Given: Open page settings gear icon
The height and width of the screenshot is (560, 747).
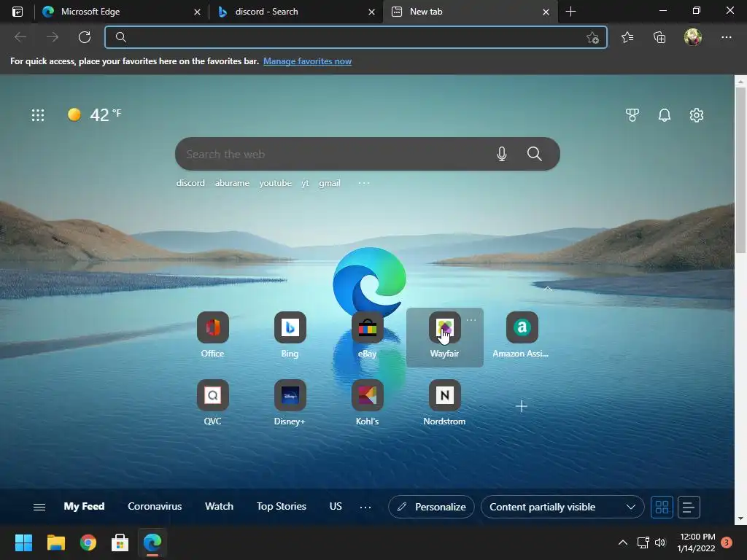Looking at the screenshot, I should click(697, 114).
